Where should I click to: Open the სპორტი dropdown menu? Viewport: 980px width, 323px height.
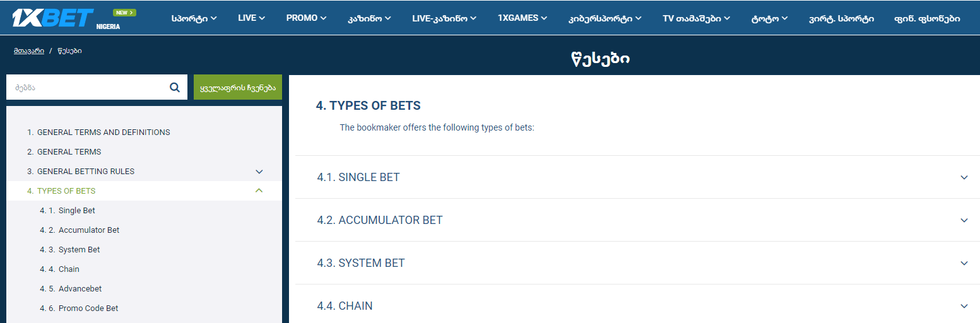pyautogui.click(x=194, y=18)
